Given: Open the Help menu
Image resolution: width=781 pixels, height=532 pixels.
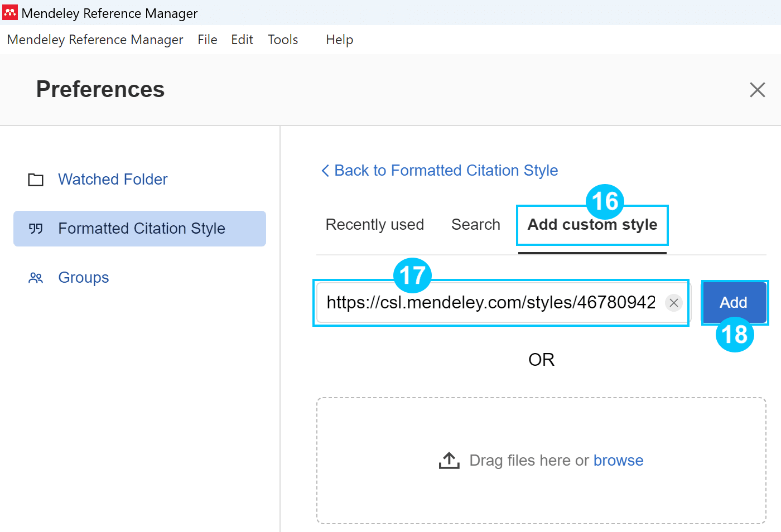Looking at the screenshot, I should [x=340, y=40].
